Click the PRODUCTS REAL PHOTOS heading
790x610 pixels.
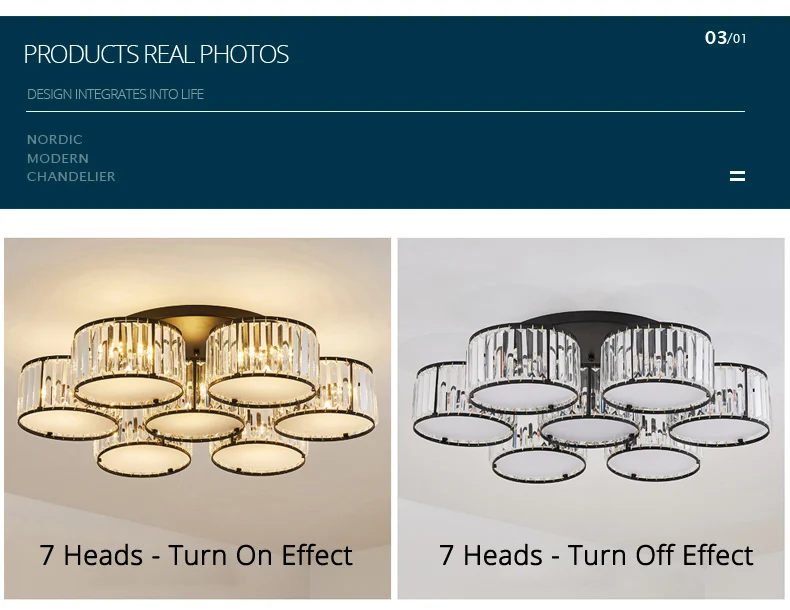pyautogui.click(x=156, y=54)
